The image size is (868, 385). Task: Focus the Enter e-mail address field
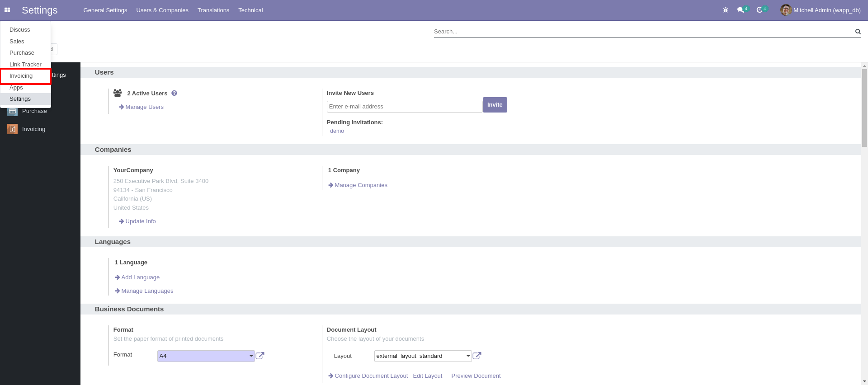click(x=404, y=107)
